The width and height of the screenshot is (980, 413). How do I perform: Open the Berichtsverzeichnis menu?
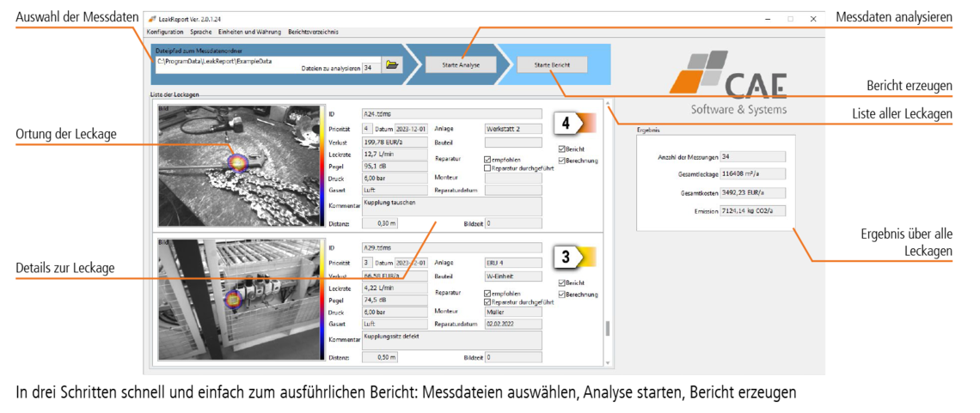point(313,32)
